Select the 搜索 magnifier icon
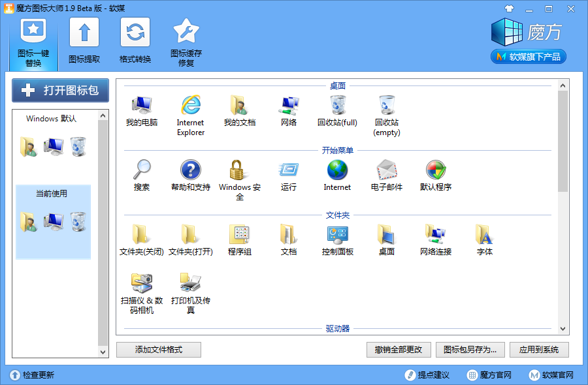 coord(142,176)
